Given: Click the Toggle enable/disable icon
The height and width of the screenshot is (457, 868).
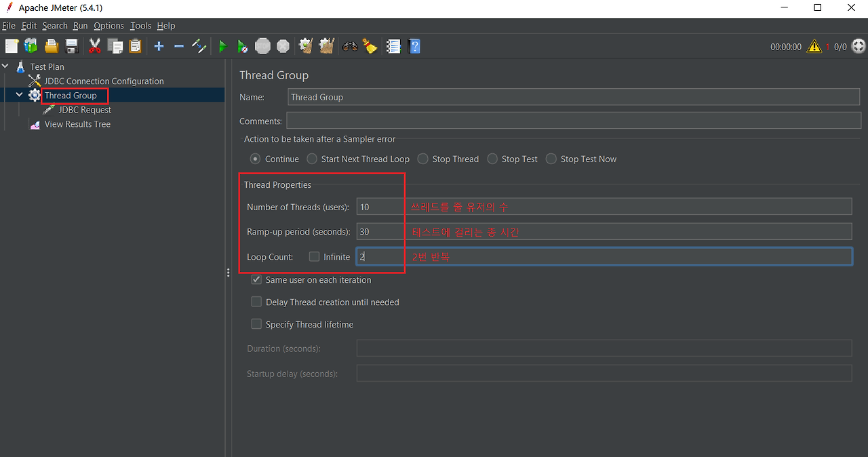Looking at the screenshot, I should tap(199, 46).
